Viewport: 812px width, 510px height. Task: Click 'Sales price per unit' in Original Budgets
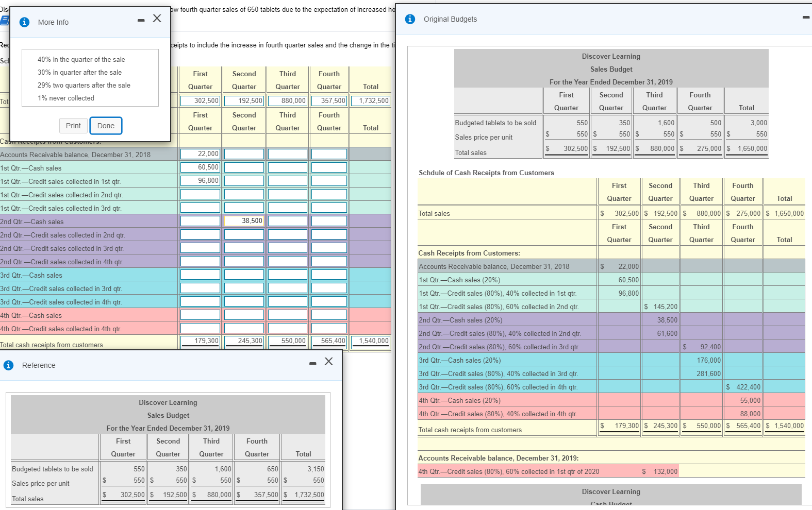tap(484, 137)
